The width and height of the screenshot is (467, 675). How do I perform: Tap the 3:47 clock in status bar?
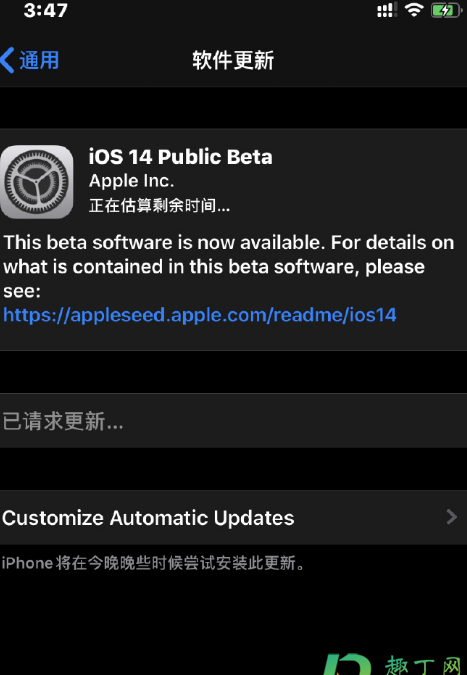pos(46,10)
